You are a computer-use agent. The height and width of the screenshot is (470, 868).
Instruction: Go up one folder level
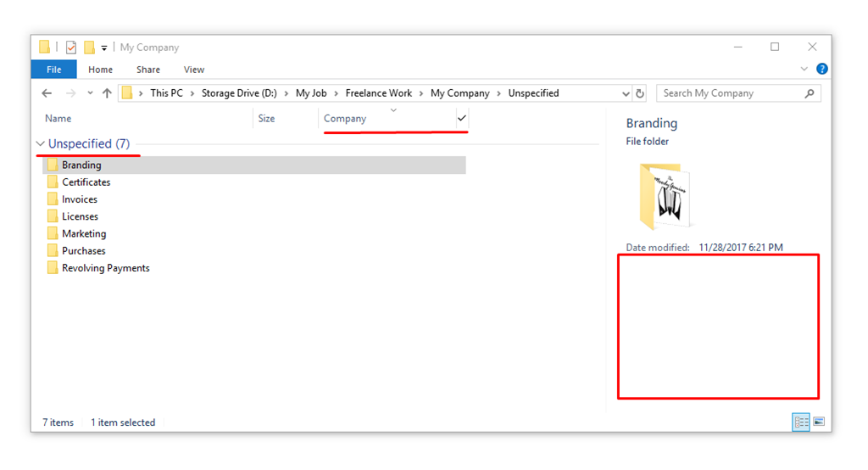107,93
